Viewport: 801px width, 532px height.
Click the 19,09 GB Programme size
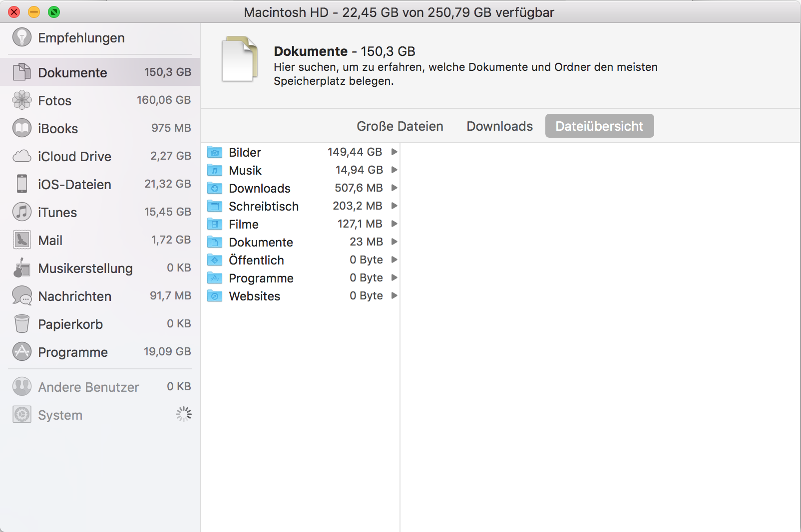pyautogui.click(x=167, y=352)
